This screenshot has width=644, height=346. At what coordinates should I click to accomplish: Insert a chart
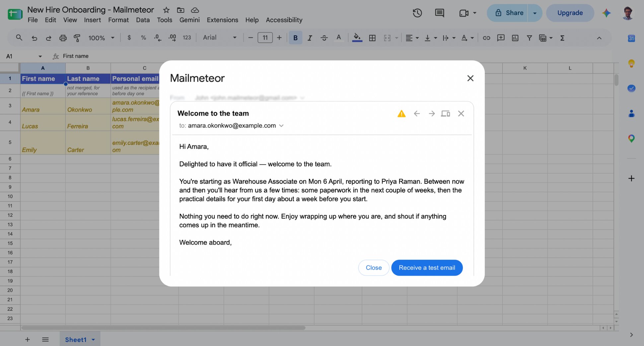515,38
